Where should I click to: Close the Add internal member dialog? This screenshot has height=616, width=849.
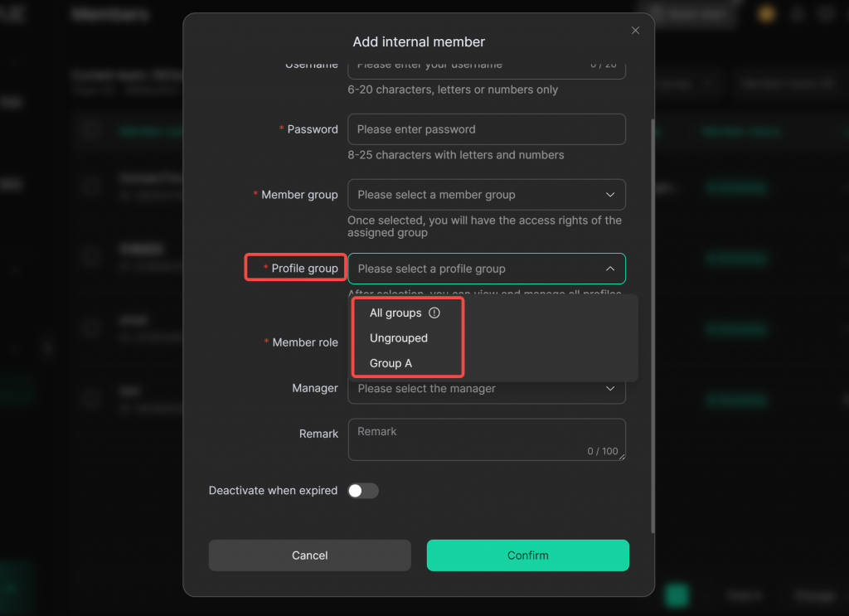coord(635,31)
